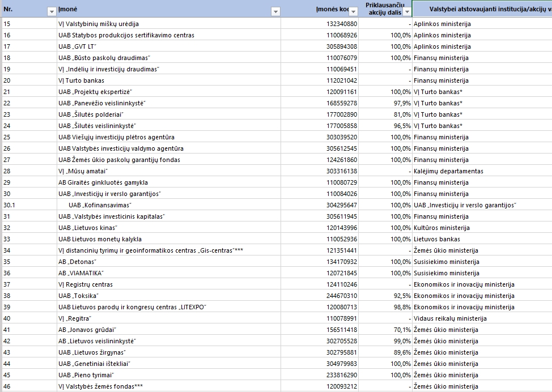Select the Valstybei atstovaujanti institucija header cell
Viewport: 552px width, 392px height.
[x=482, y=9]
